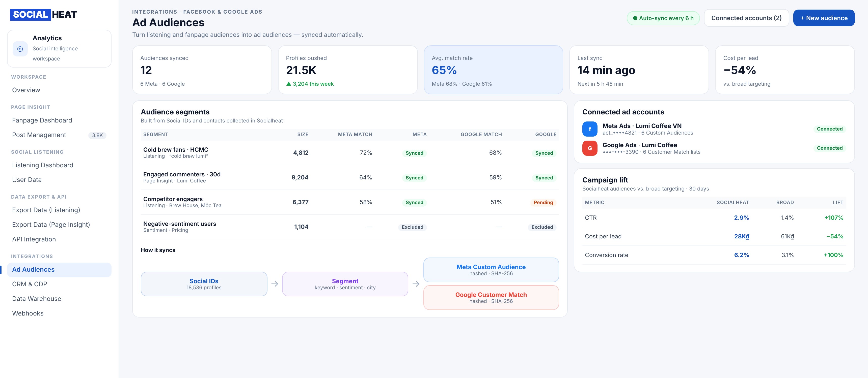Click the green up-arrow next to 3,204 this week

[288, 84]
